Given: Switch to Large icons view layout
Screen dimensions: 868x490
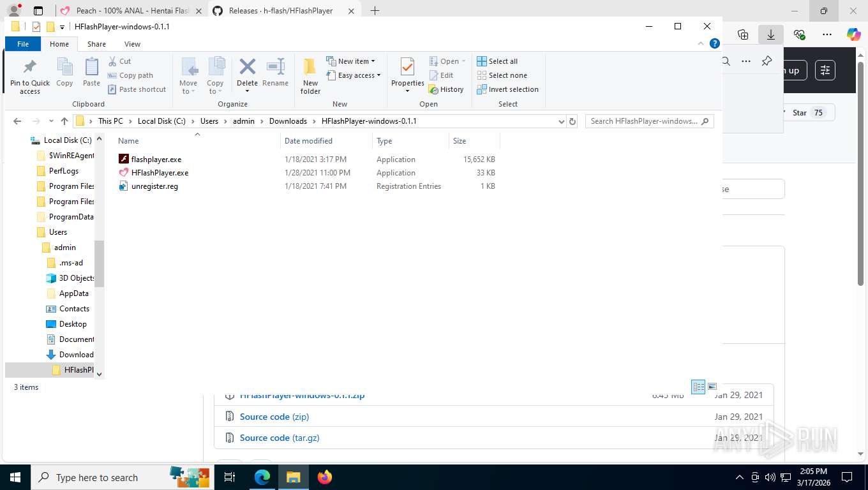Looking at the screenshot, I should pos(713,387).
